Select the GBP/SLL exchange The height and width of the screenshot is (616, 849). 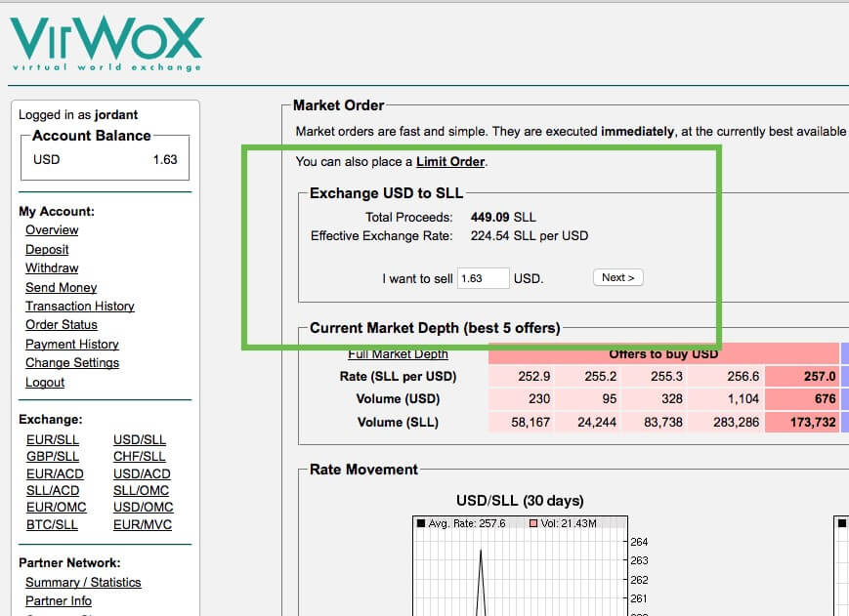[53, 457]
